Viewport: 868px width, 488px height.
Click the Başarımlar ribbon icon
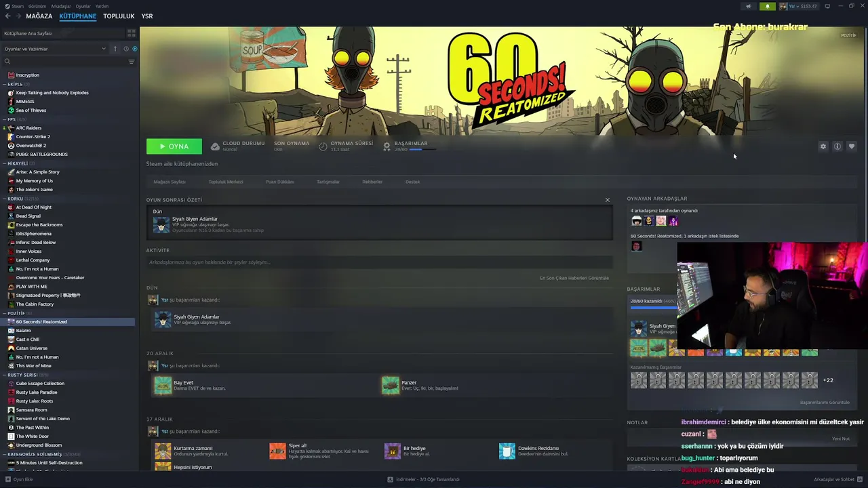(x=387, y=146)
